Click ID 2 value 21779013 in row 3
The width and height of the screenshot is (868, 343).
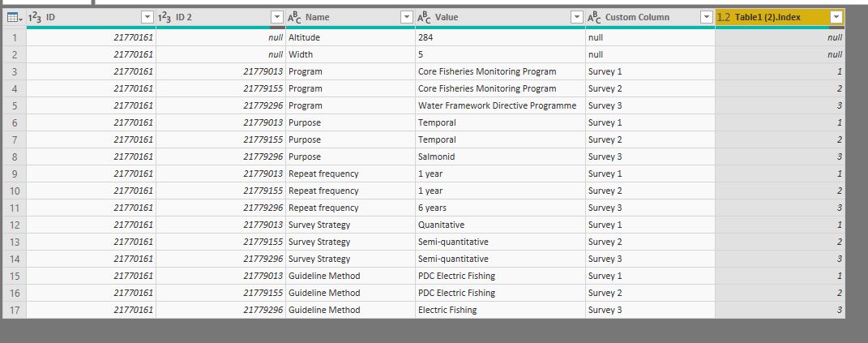coord(221,72)
